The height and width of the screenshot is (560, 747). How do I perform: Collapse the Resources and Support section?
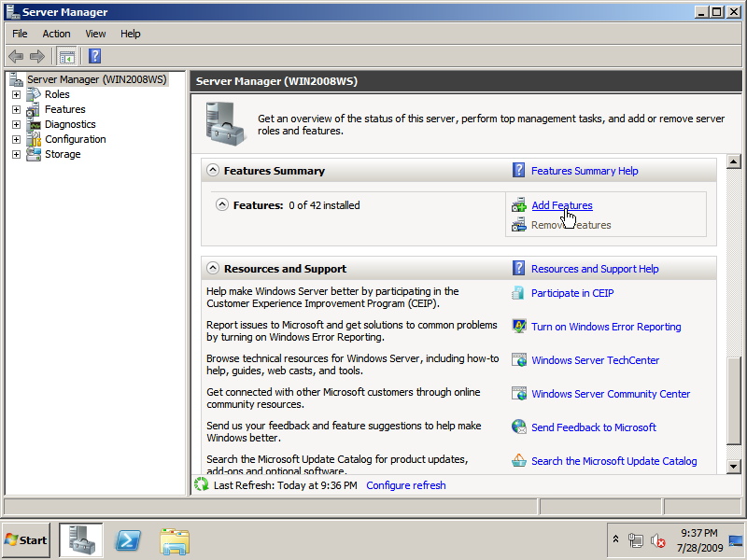click(213, 268)
